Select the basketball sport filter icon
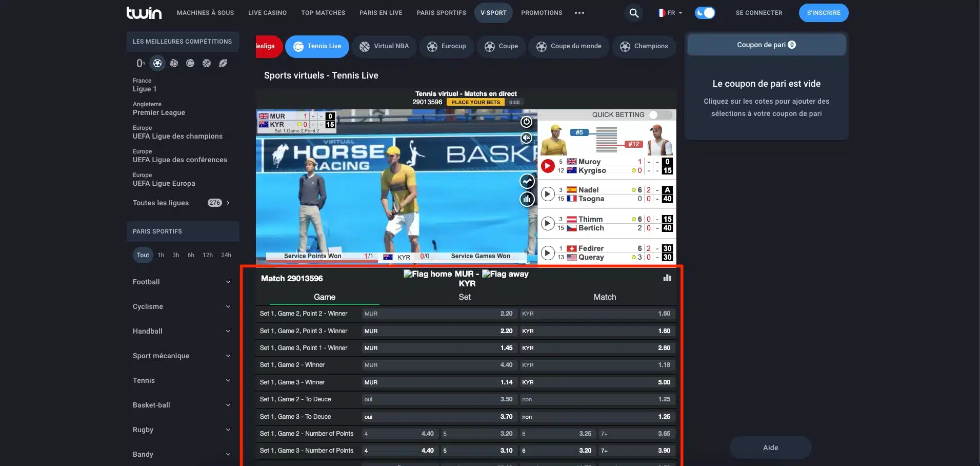Viewport: 980px width, 466px height. point(207,63)
